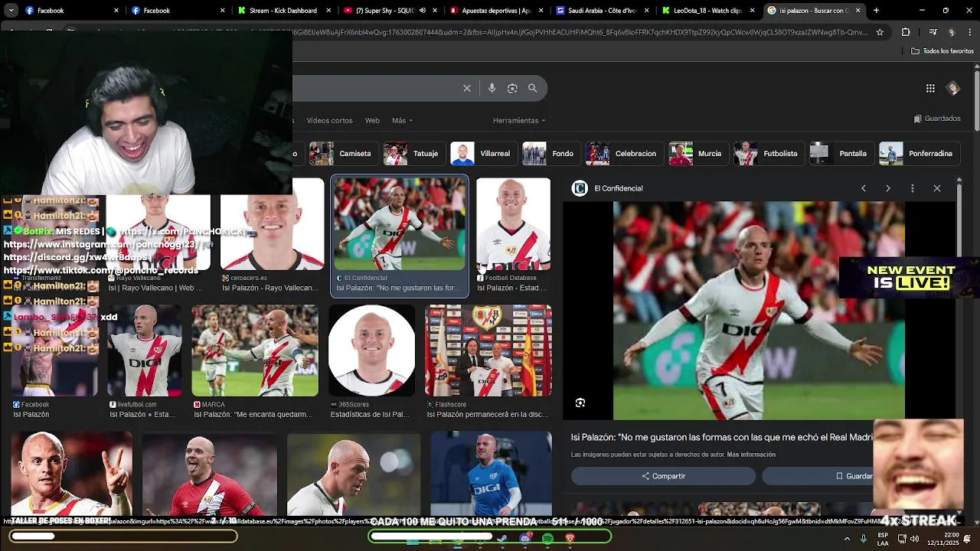The image size is (980, 551).
Task: Open the 365Scores circular portrait thumbnail
Action: pos(371,350)
